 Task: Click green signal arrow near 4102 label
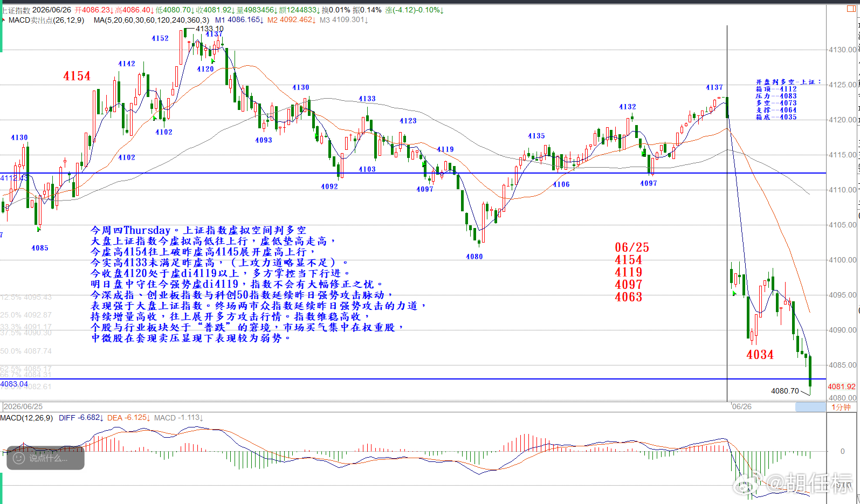tap(155, 118)
